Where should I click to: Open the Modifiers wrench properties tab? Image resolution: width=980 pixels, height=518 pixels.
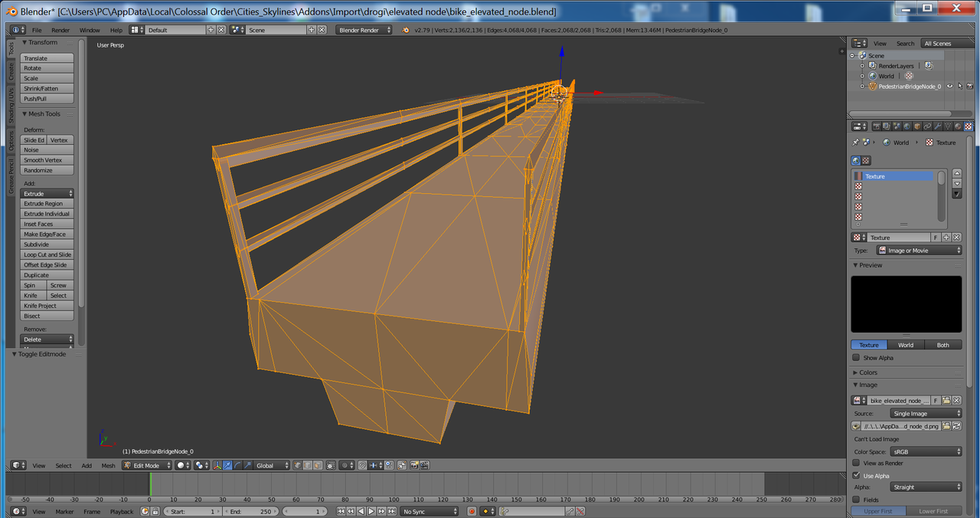(938, 126)
